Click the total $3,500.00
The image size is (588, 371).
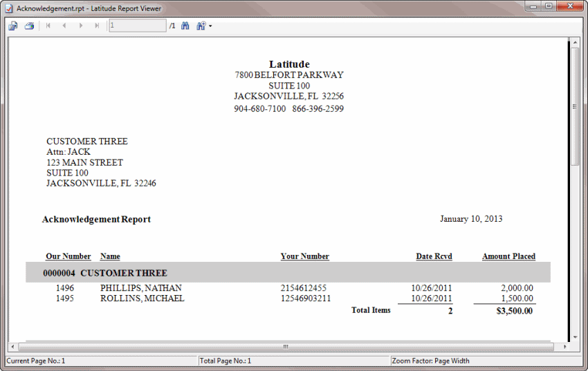click(x=515, y=311)
